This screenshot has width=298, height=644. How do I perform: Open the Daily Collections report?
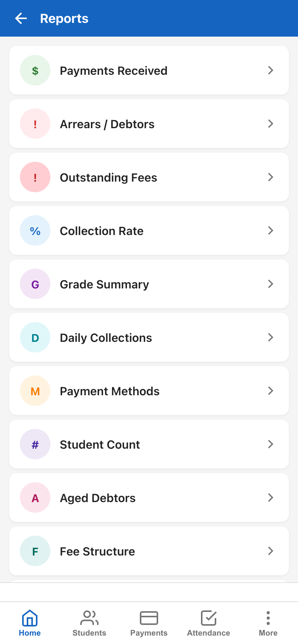point(149,337)
